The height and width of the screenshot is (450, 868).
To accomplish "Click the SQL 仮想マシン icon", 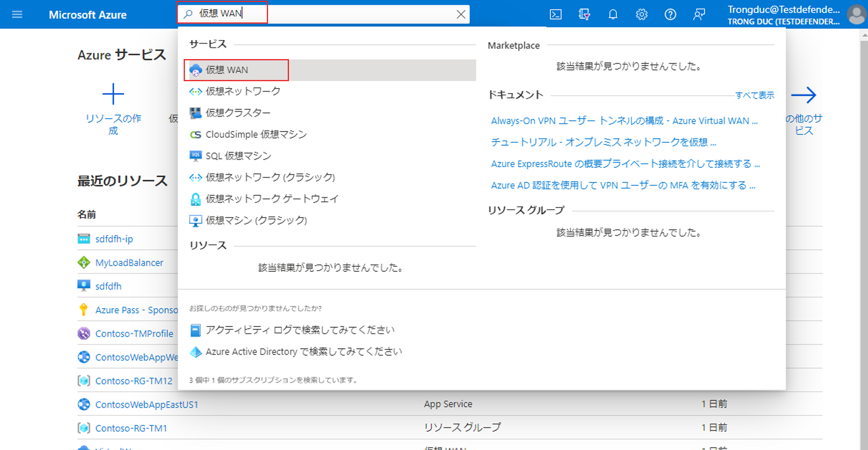I will coord(196,156).
